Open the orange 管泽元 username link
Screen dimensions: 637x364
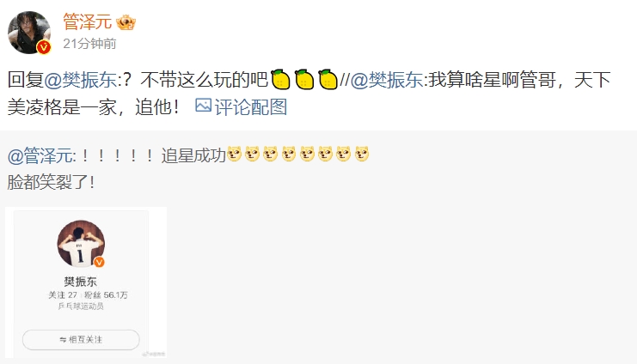pyautogui.click(x=88, y=22)
